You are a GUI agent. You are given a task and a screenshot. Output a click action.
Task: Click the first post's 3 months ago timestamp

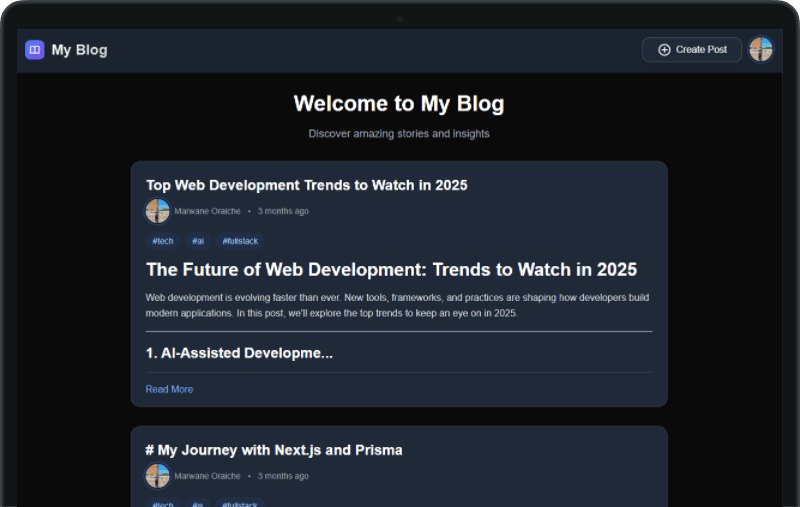click(x=283, y=211)
